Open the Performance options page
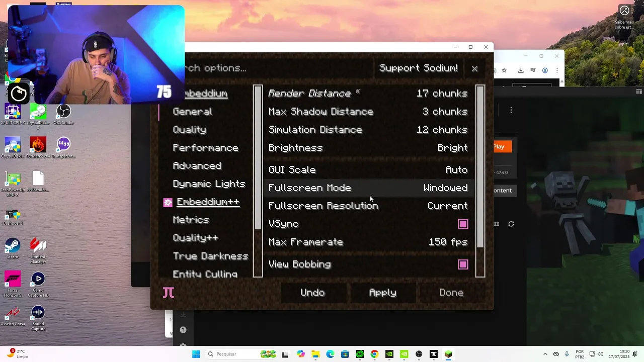This screenshot has height=362, width=644. coord(205,148)
